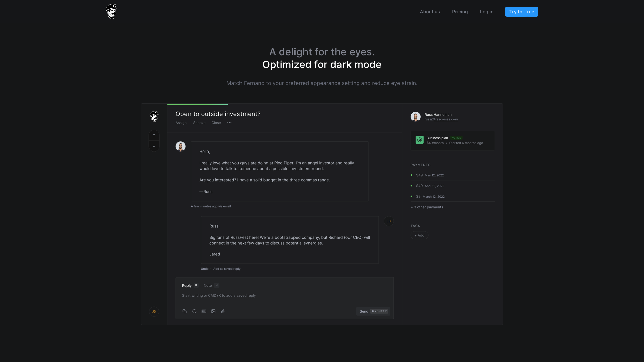Viewport: 644px width, 362px height.
Task: Click the Try for free button
Action: (522, 12)
